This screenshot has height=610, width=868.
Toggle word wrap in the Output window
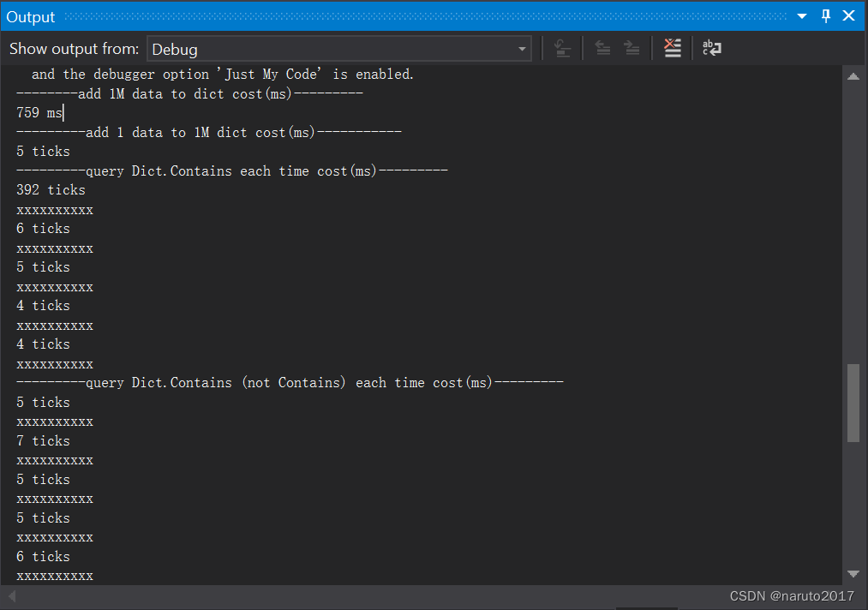[712, 48]
